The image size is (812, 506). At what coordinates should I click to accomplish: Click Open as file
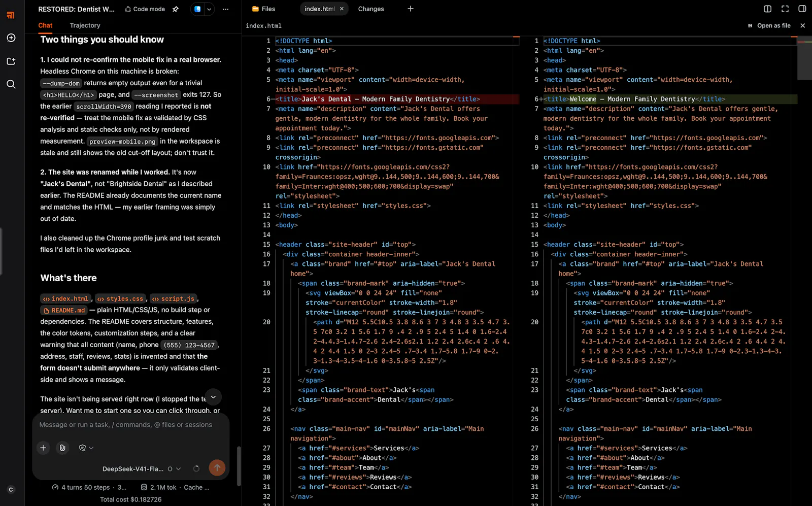769,25
